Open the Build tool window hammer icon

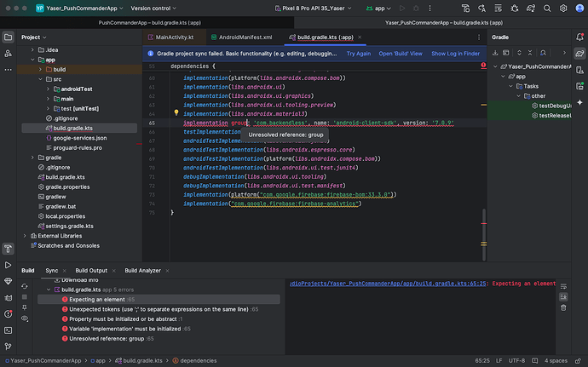8,249
